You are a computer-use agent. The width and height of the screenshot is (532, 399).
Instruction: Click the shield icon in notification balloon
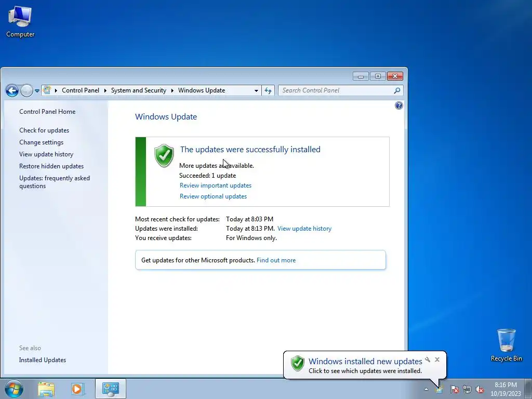tap(298, 363)
